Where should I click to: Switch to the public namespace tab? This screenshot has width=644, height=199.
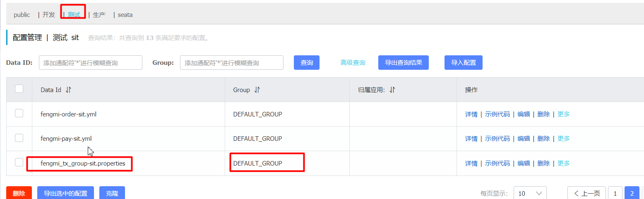pyautogui.click(x=22, y=15)
